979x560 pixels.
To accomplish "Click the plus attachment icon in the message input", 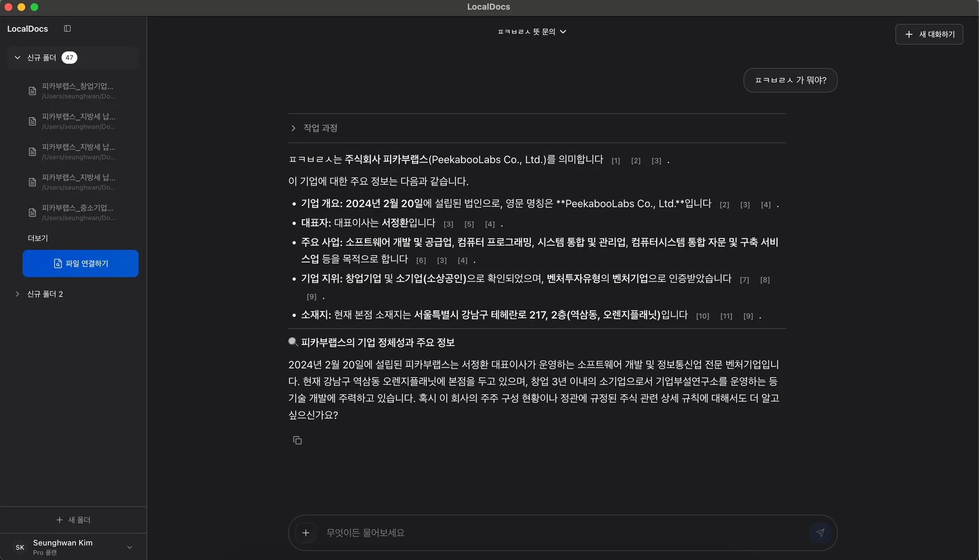I will click(x=306, y=532).
